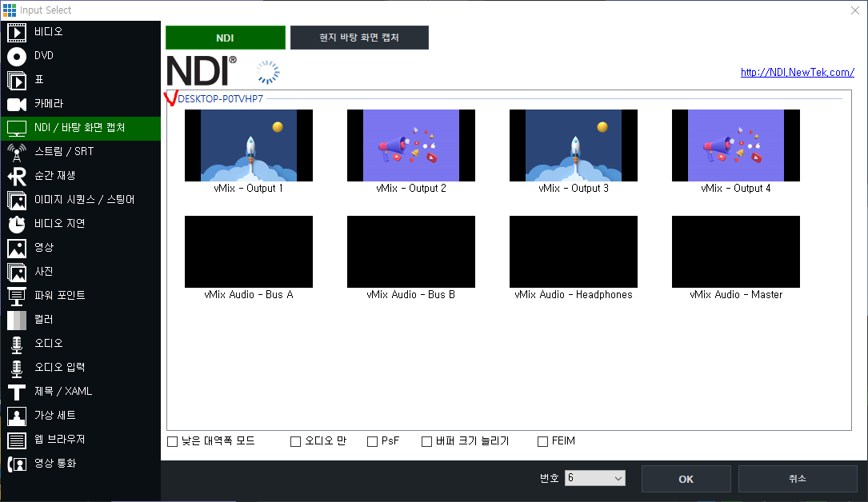The width and height of the screenshot is (868, 502).
Task: Choose the 영상 image icon
Action: pos(17,249)
